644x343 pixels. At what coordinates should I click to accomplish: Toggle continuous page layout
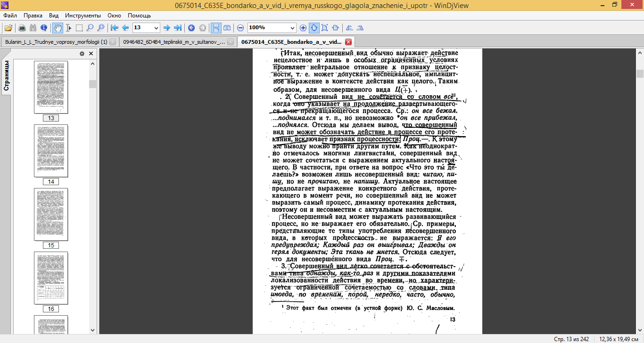[x=215, y=28]
